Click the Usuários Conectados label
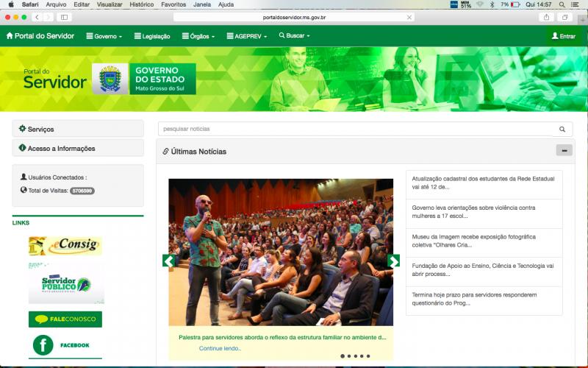Image resolution: width=588 pixels, height=368 pixels. (x=54, y=177)
